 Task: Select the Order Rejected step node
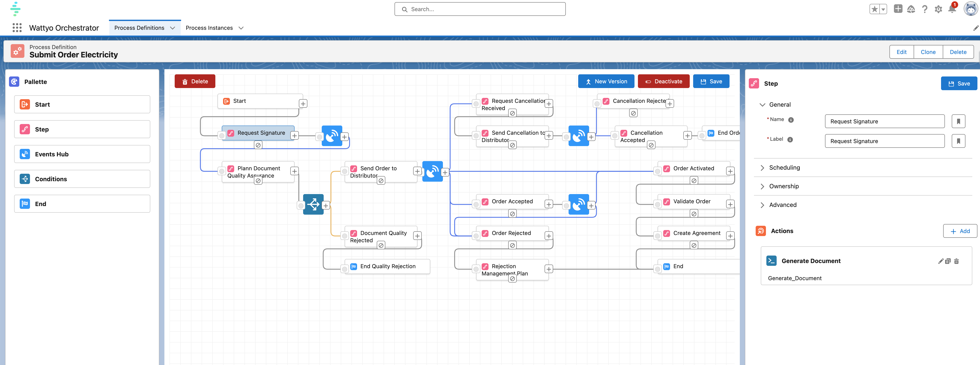click(x=512, y=233)
